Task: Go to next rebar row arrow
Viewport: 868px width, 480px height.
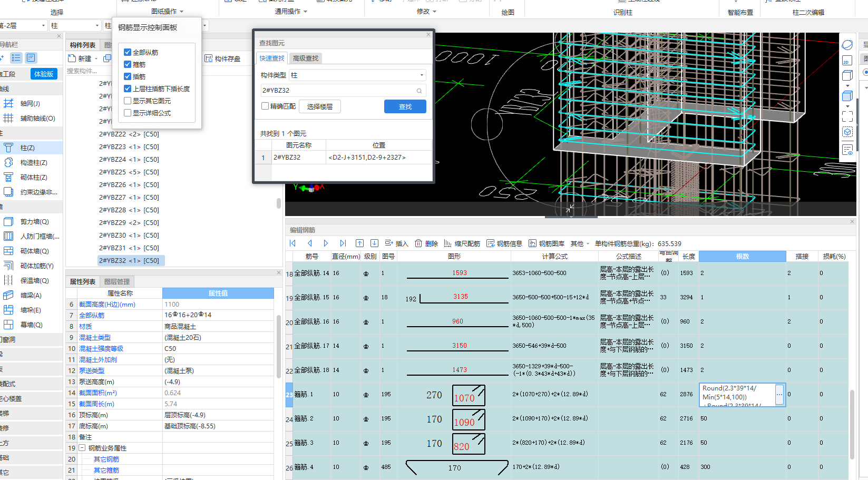Action: pos(326,243)
